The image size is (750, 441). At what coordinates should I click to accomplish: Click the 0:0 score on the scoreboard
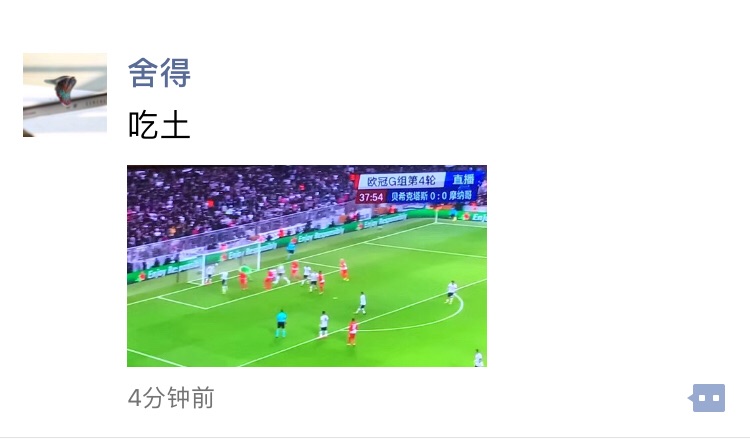click(x=438, y=196)
